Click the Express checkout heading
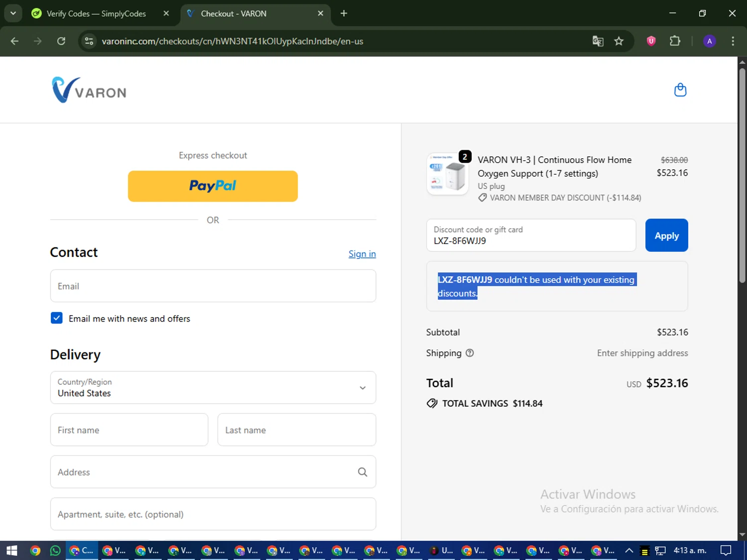 [x=213, y=155]
